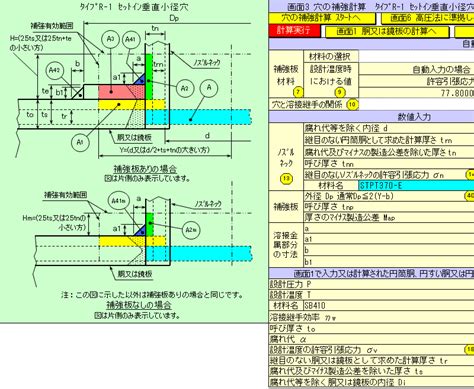Viewport: 474px width, 389px height.
Task: Click yellow note marker on σv row
Action: tap(469, 349)
